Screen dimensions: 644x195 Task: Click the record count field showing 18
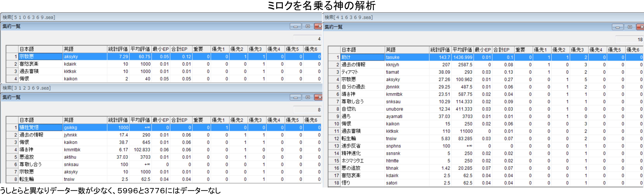coord(629,39)
